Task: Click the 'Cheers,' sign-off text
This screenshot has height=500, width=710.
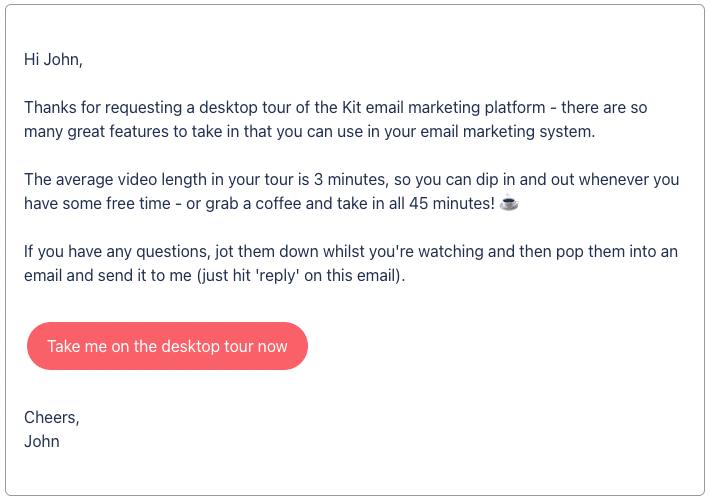Action: click(52, 417)
